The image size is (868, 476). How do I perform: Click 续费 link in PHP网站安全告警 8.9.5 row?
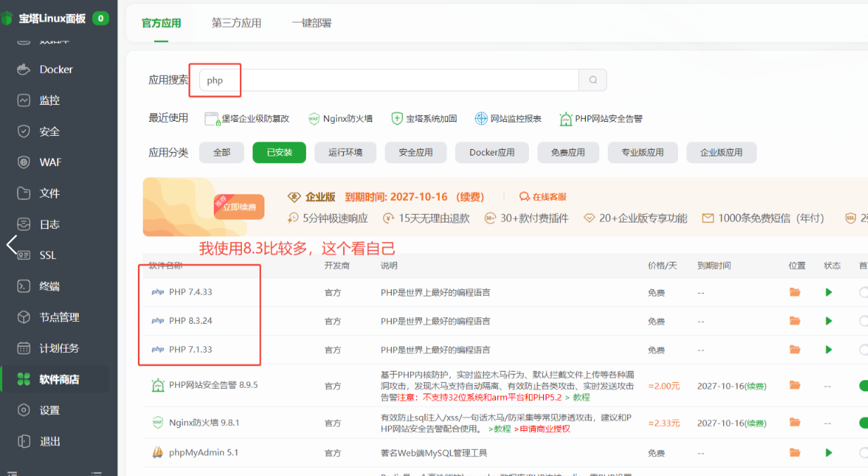756,386
